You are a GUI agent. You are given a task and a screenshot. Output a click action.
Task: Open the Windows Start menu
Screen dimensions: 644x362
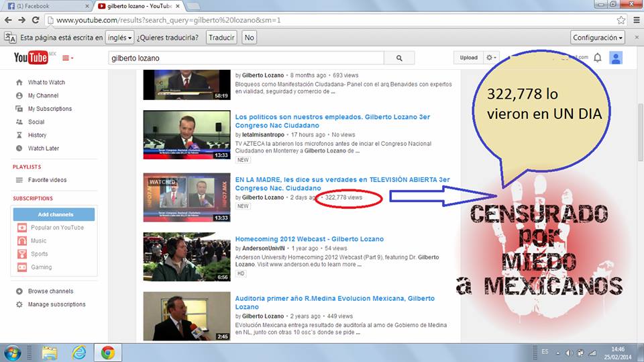(x=13, y=352)
